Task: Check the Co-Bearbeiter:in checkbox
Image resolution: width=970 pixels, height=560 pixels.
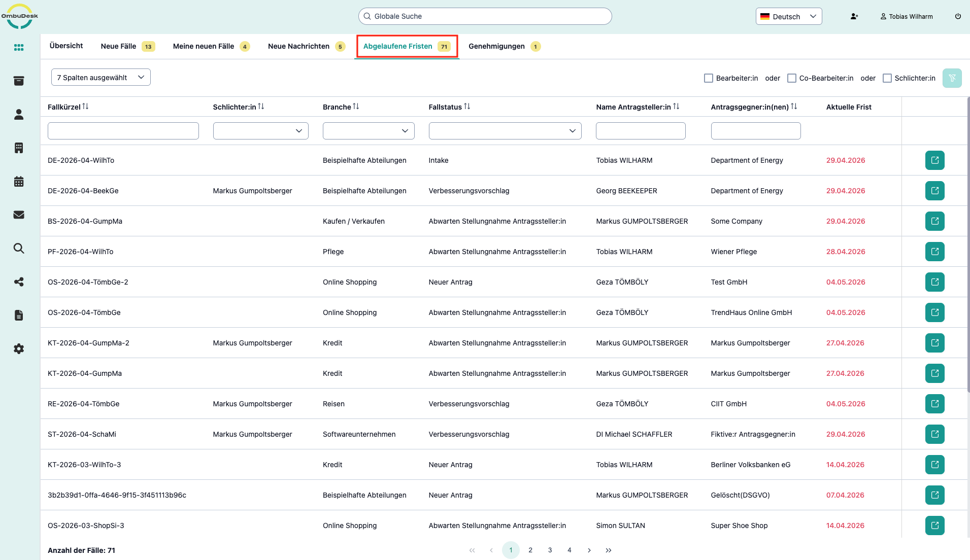Action: pos(792,78)
